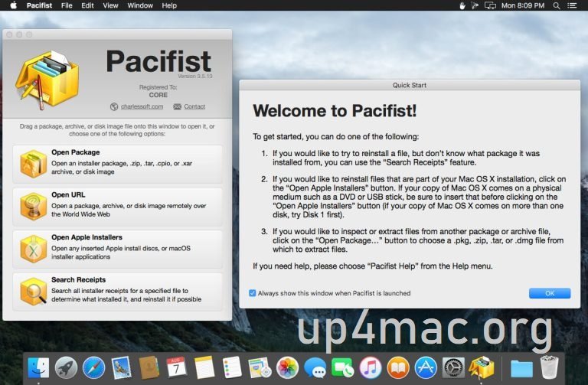Viewport: 588px width, 385px height.
Task: Click the Open URL button title
Action: pos(68,195)
